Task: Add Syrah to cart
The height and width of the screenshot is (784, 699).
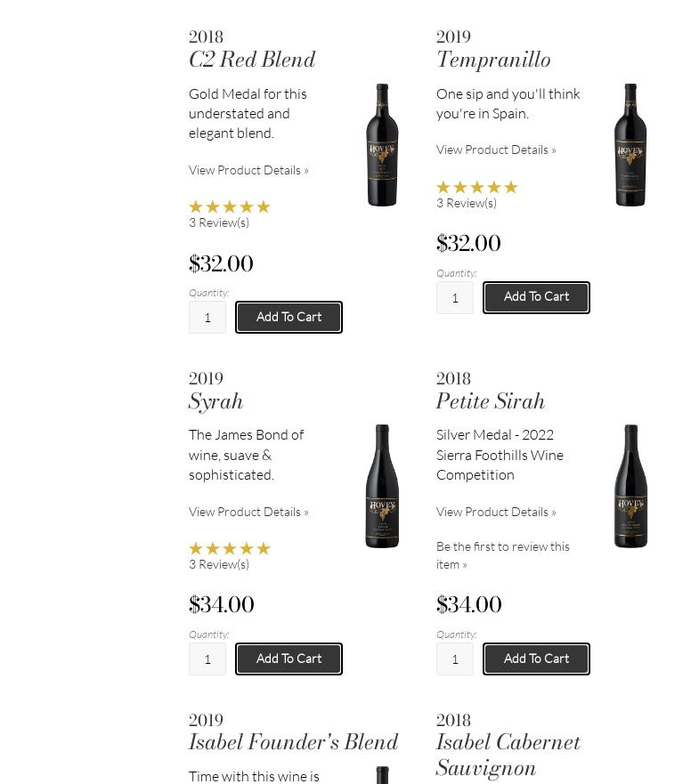Action: [x=289, y=659]
